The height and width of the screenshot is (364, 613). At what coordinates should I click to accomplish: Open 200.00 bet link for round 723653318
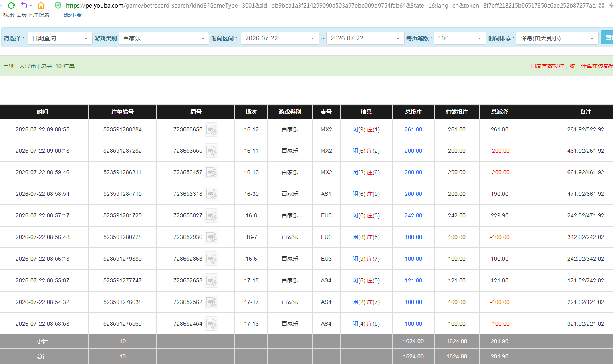pyautogui.click(x=413, y=194)
